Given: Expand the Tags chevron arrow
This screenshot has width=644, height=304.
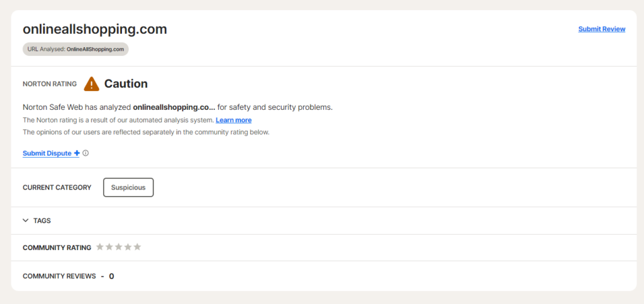Looking at the screenshot, I should pyautogui.click(x=26, y=220).
